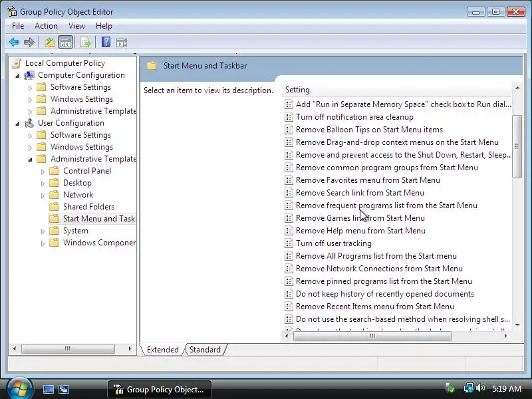
Task: Expand Software Settings under Computer Configuration
Action: coord(30,88)
